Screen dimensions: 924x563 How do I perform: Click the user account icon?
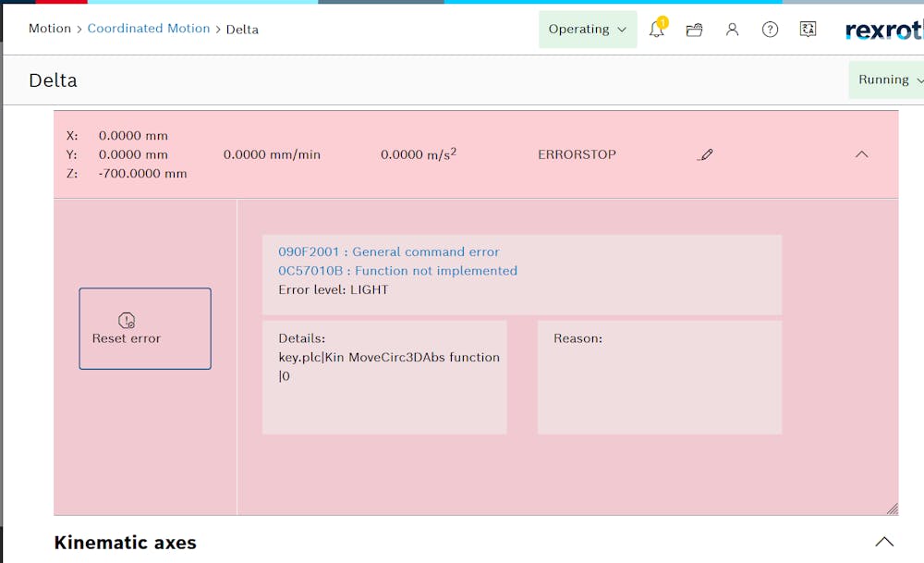(732, 30)
